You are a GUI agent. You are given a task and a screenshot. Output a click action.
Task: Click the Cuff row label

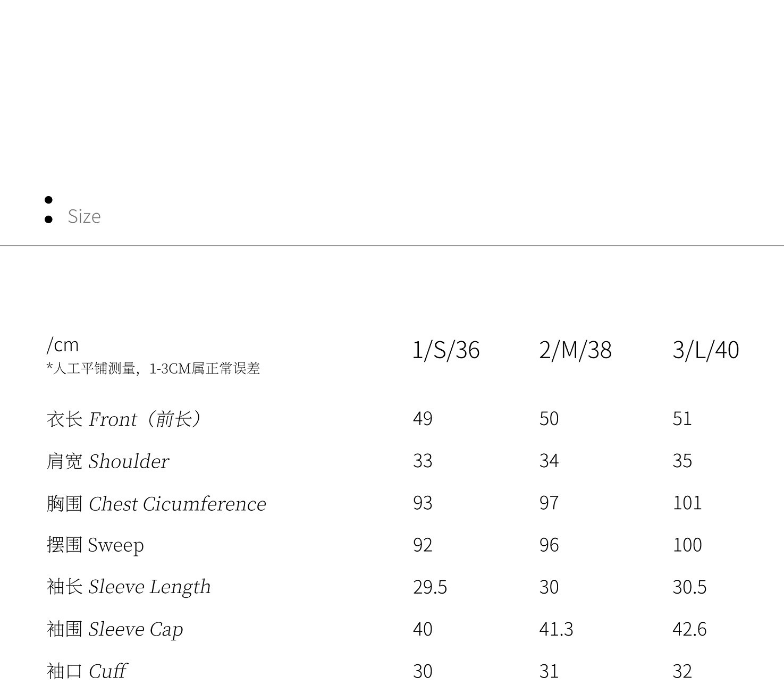coord(87,671)
